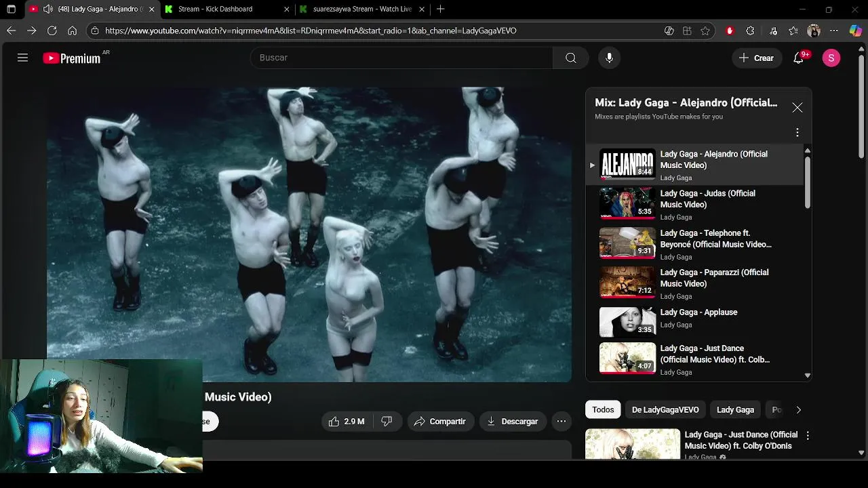Open the YouTube guide hamburger menu
Image resolution: width=868 pixels, height=488 pixels.
[22, 58]
